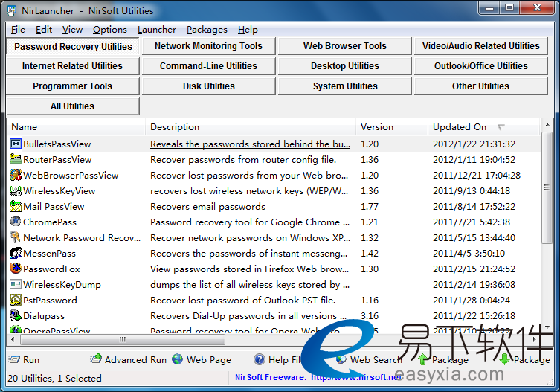Switch to Web Browser Tools category
The image size is (560, 392).
pos(344,46)
